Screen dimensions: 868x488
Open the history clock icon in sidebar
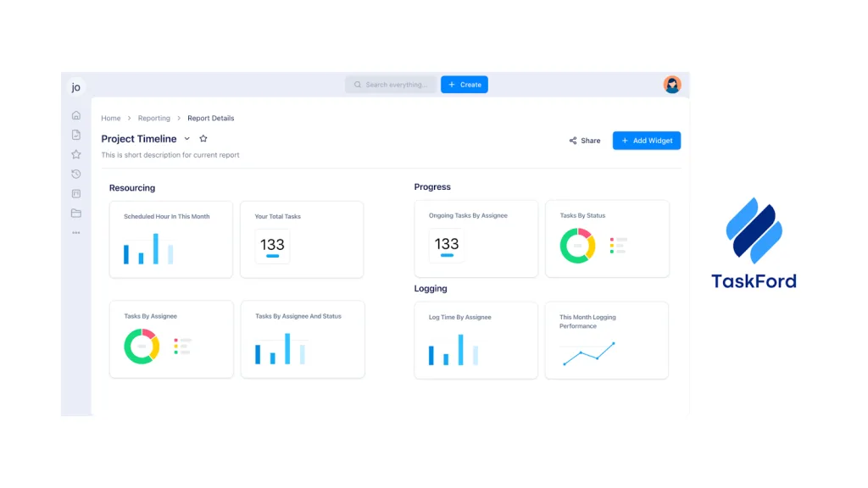[76, 174]
